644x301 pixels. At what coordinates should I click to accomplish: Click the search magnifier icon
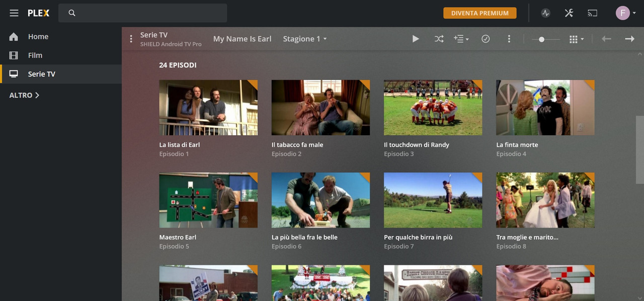[72, 13]
